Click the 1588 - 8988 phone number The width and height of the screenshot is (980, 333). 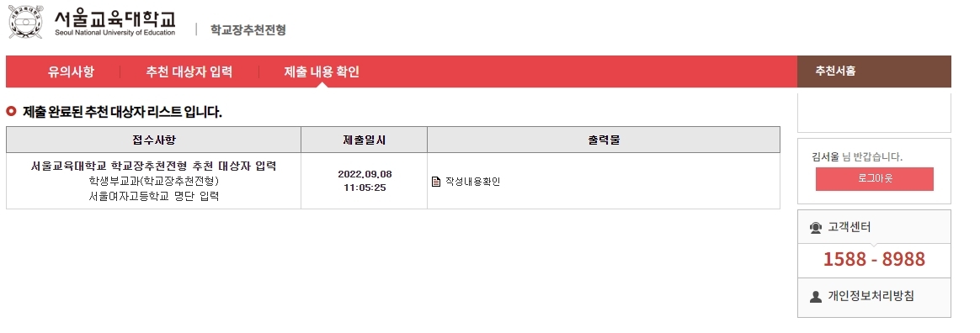coord(874,259)
